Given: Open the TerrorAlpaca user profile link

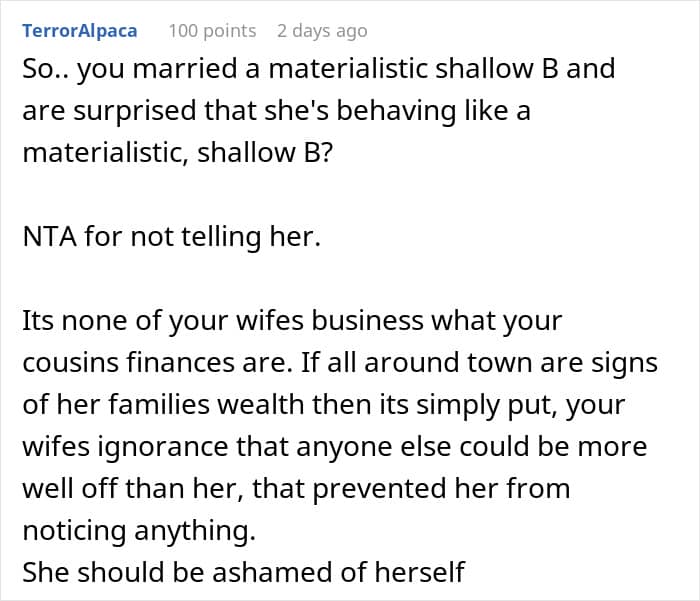Looking at the screenshot, I should (79, 31).
